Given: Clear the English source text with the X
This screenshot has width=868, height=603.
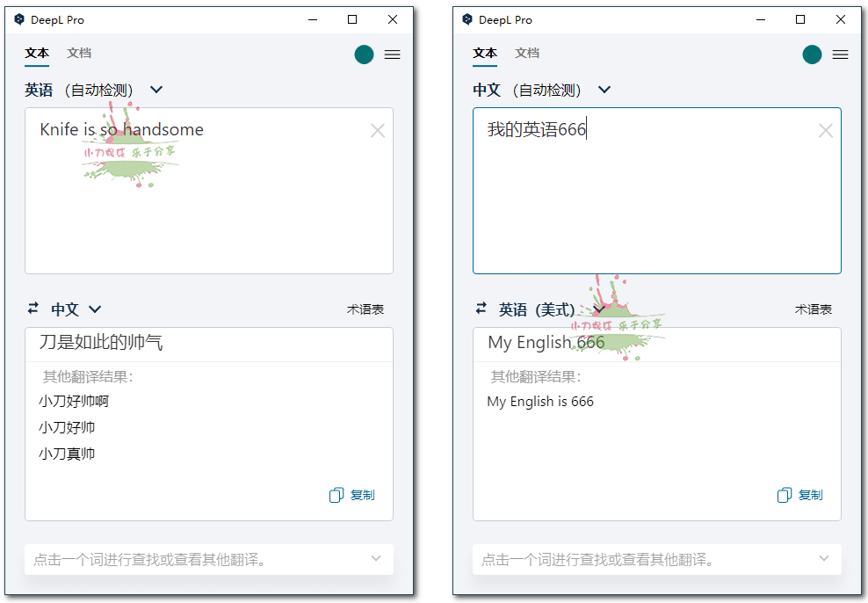Looking at the screenshot, I should (x=378, y=130).
